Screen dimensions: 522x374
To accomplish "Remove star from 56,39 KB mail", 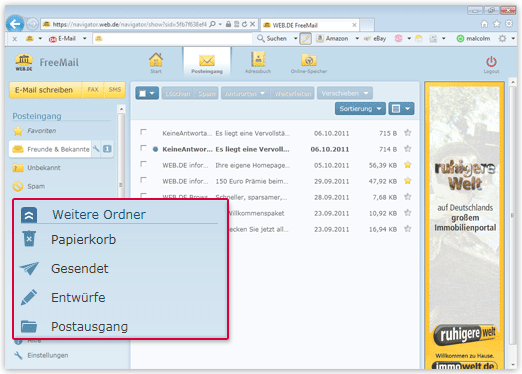I will (x=407, y=165).
